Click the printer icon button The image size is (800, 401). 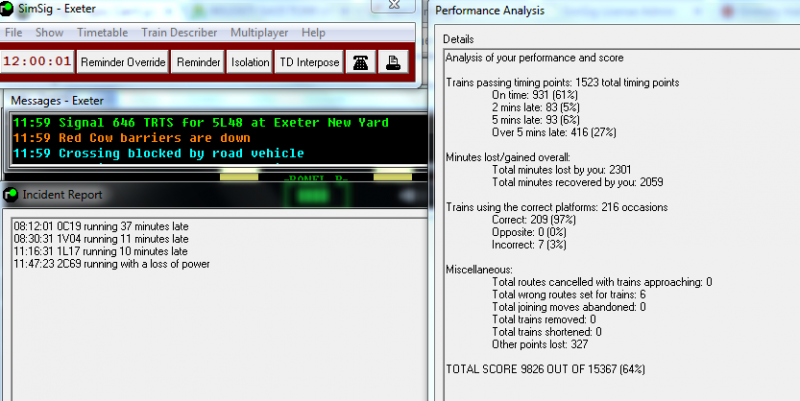[393, 62]
